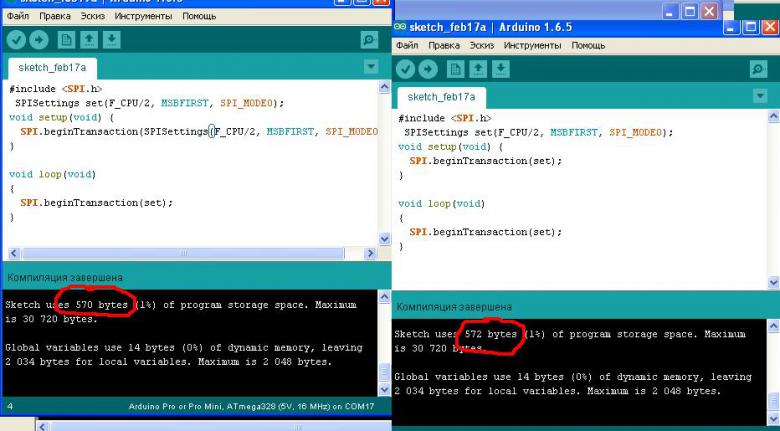Image resolution: width=780 pixels, height=431 pixels.
Task: Click Verify checkmark icon in left Arduino window
Action: click(x=16, y=40)
